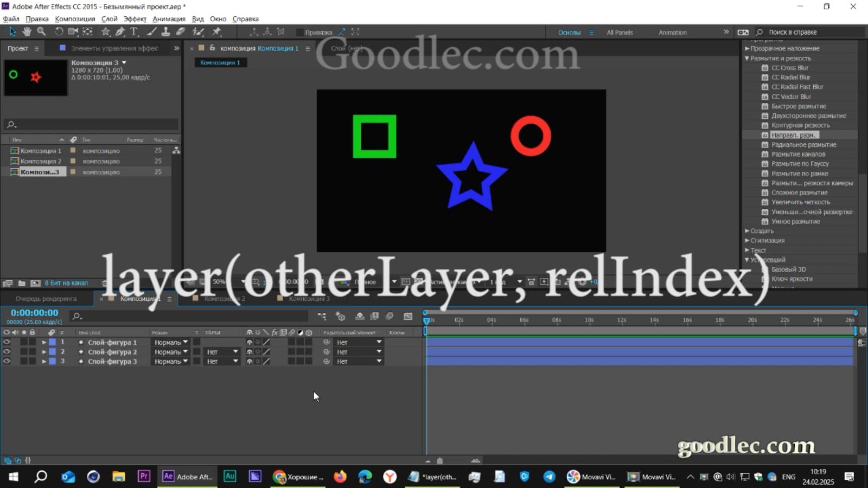Click the Композиция 1 breadcrumb button in viewer
The image size is (868, 488).
pyautogui.click(x=220, y=62)
